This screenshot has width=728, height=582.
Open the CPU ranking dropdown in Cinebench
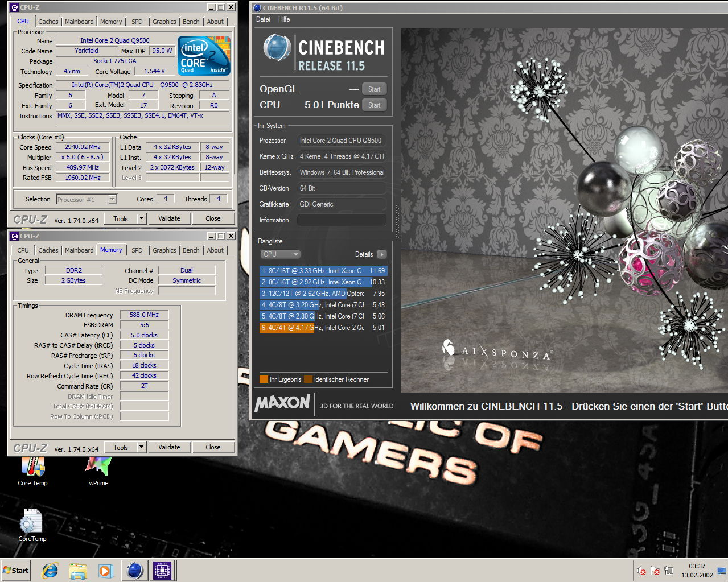click(x=280, y=254)
